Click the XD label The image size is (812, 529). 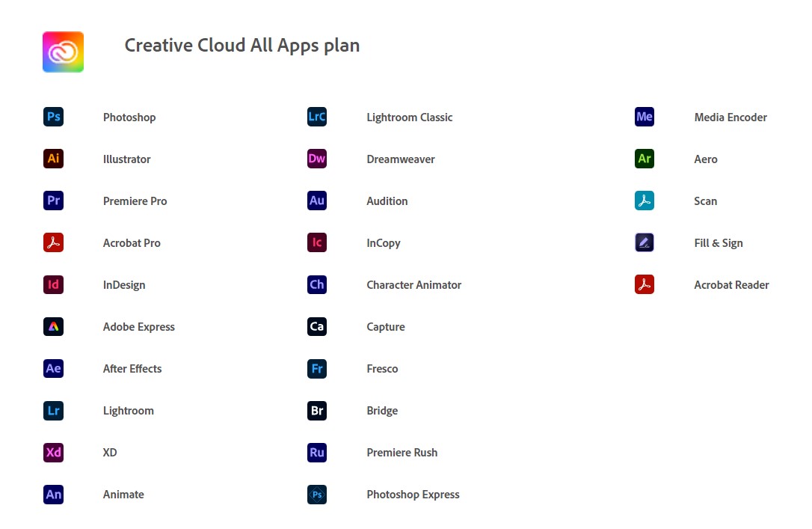point(110,453)
